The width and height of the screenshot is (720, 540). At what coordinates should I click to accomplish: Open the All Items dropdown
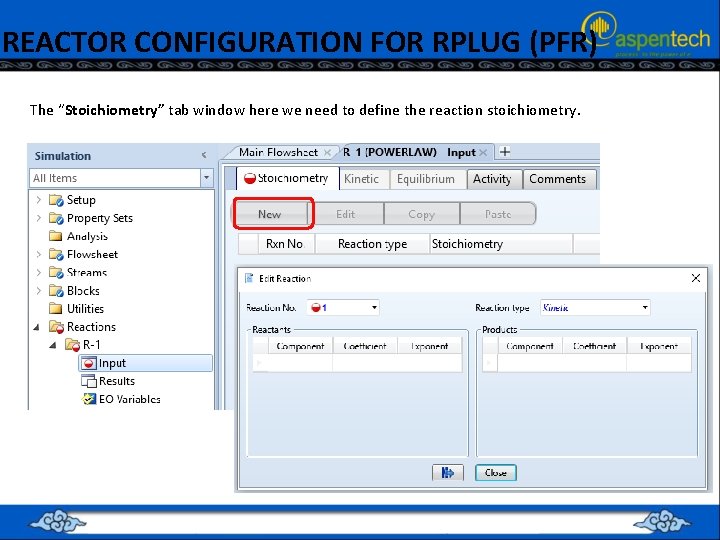pos(207,178)
